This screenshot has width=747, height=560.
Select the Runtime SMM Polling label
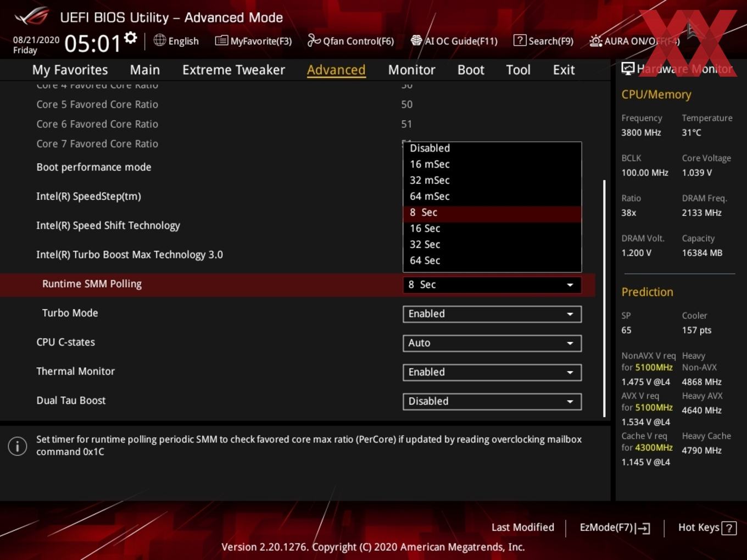(92, 284)
